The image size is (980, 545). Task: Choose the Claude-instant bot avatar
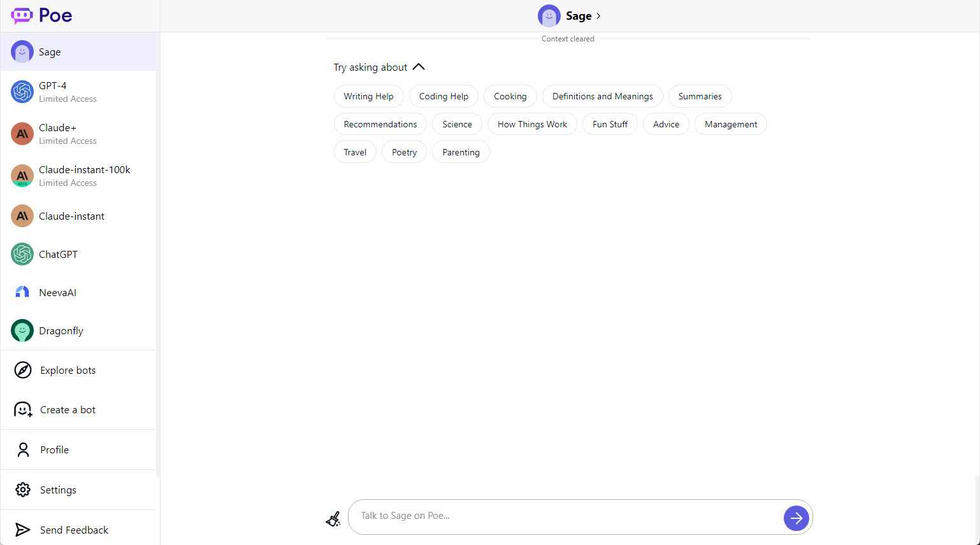tap(22, 216)
